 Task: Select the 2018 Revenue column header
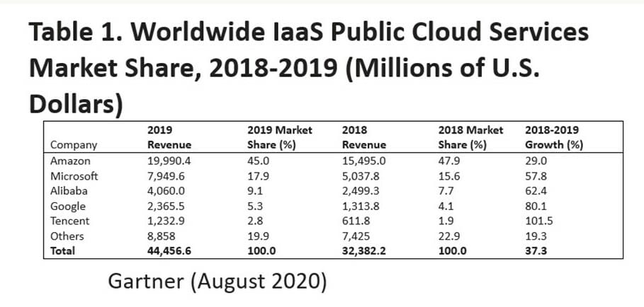tap(364, 138)
